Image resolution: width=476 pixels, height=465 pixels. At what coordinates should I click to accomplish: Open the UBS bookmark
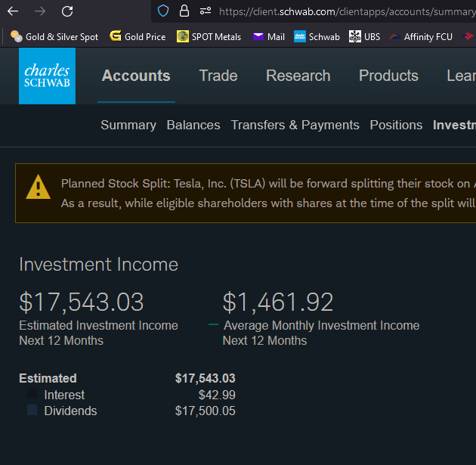click(x=365, y=36)
